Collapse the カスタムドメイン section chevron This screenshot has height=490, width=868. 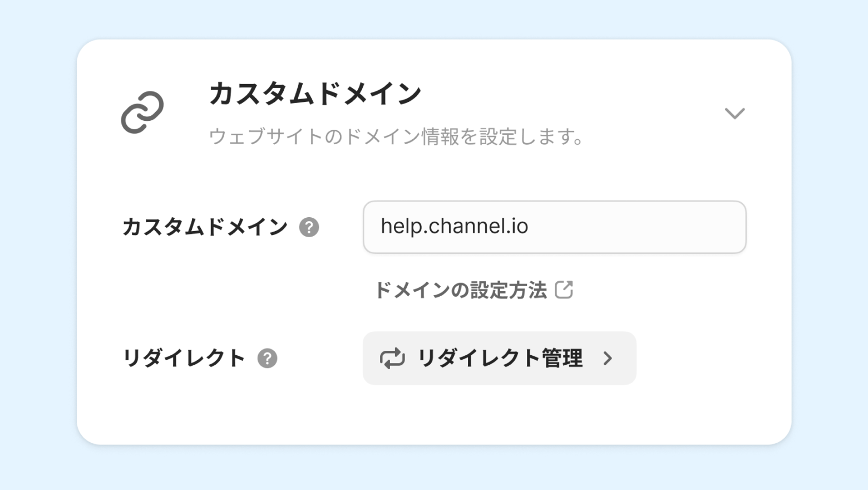(x=734, y=114)
